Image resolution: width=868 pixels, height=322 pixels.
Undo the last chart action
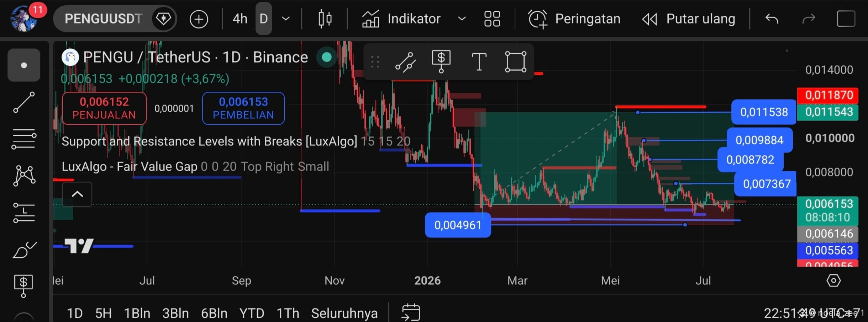tap(772, 18)
